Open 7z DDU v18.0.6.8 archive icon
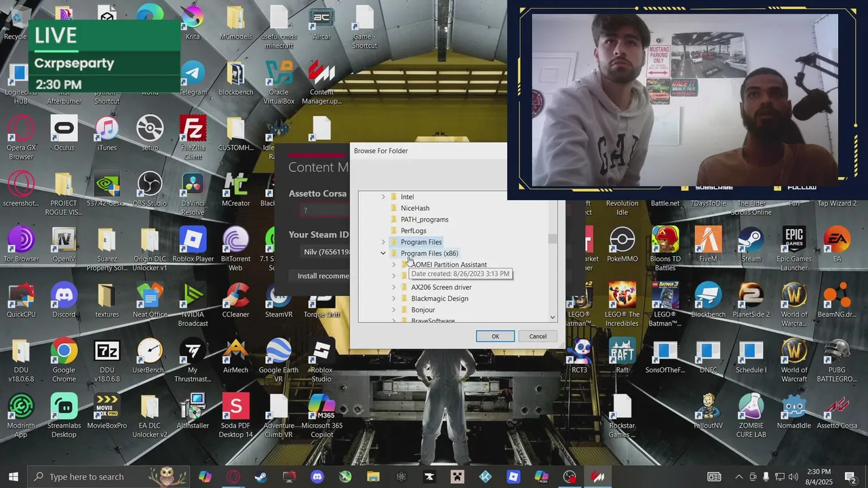The image size is (868, 488). (107, 359)
